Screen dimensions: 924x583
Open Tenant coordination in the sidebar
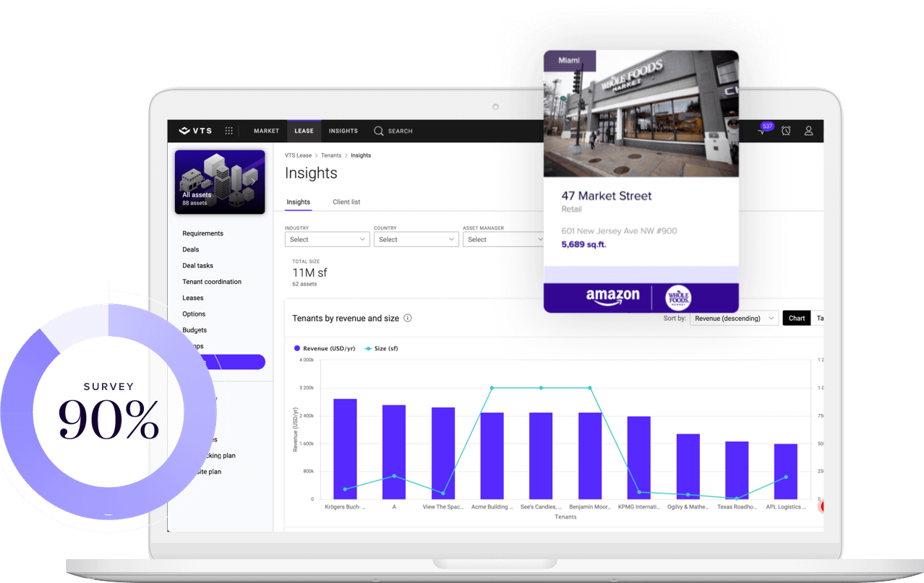(x=212, y=282)
